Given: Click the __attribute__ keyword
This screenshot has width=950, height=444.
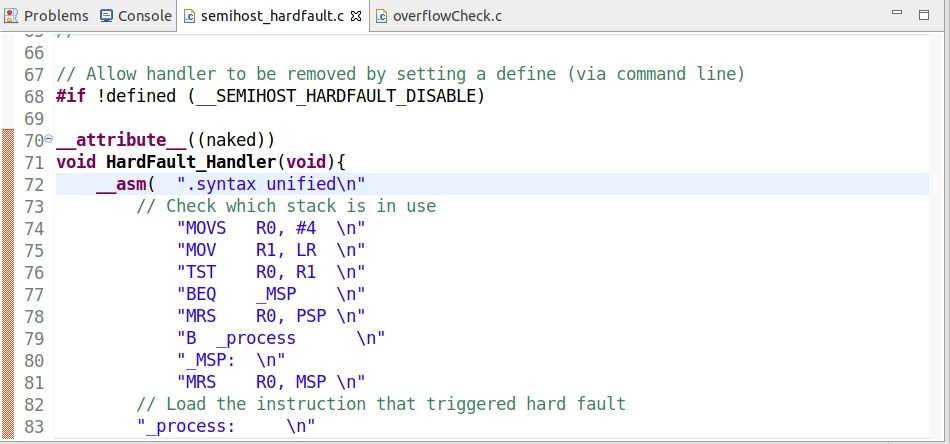Looking at the screenshot, I should (121, 140).
